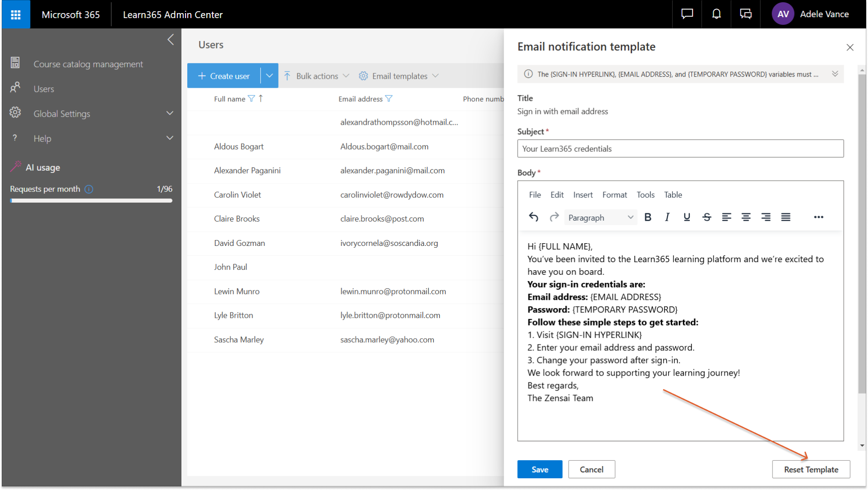Open the Microsoft 365 app launcher
The width and height of the screenshot is (868, 490).
click(16, 14)
